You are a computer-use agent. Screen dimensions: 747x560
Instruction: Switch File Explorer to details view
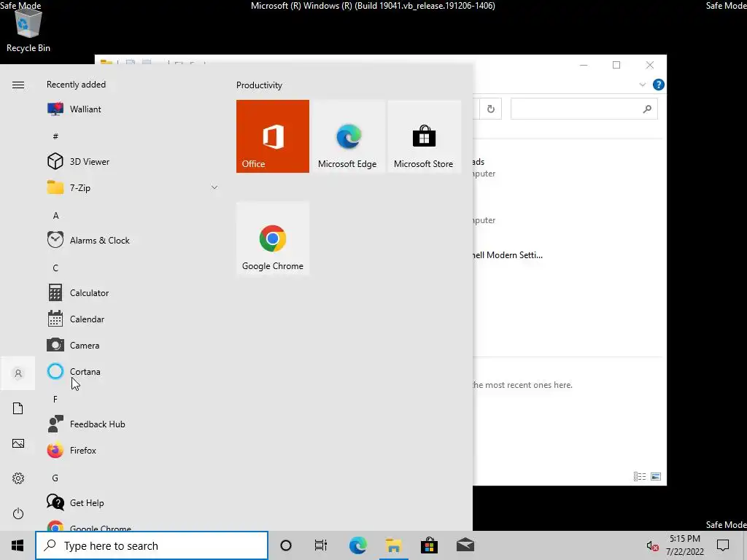point(639,476)
